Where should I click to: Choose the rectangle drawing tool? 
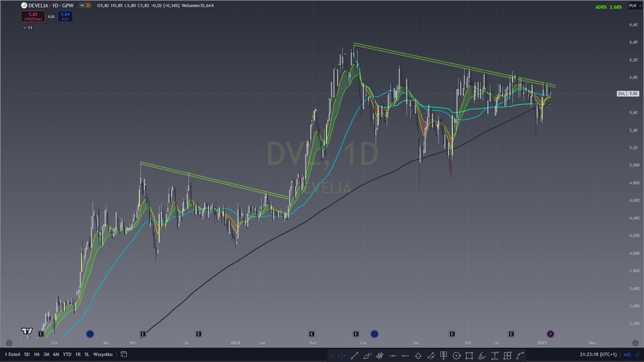coord(469,356)
